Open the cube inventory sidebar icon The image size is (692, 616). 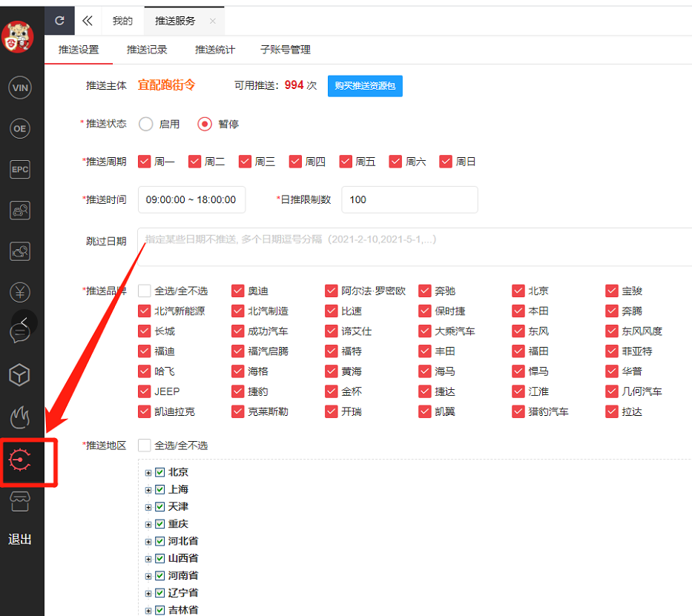coord(19,375)
